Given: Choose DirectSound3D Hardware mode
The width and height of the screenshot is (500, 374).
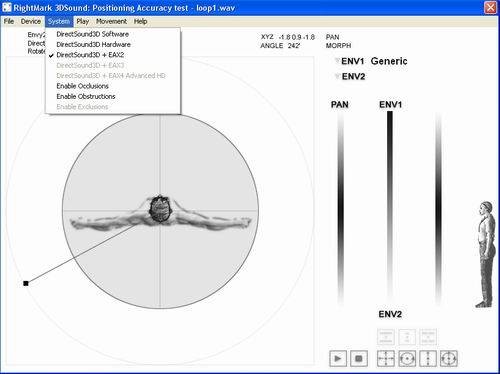Looking at the screenshot, I should coord(113,44).
